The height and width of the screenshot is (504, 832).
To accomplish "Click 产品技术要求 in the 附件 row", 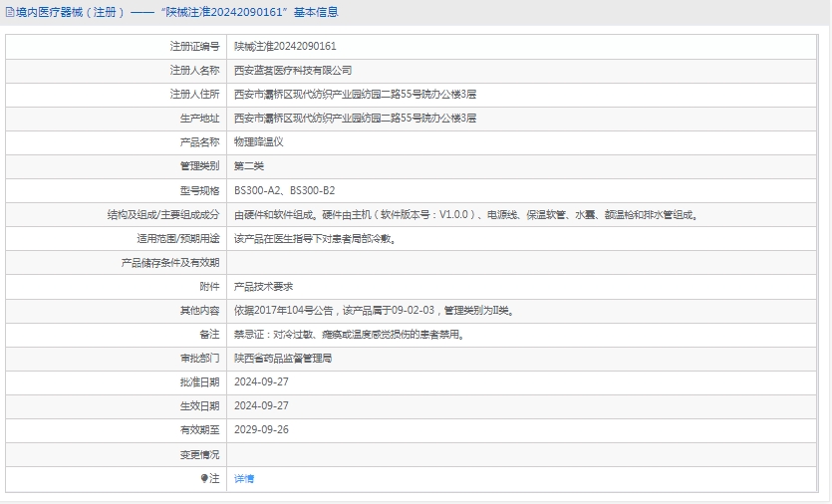I will pos(263,286).
